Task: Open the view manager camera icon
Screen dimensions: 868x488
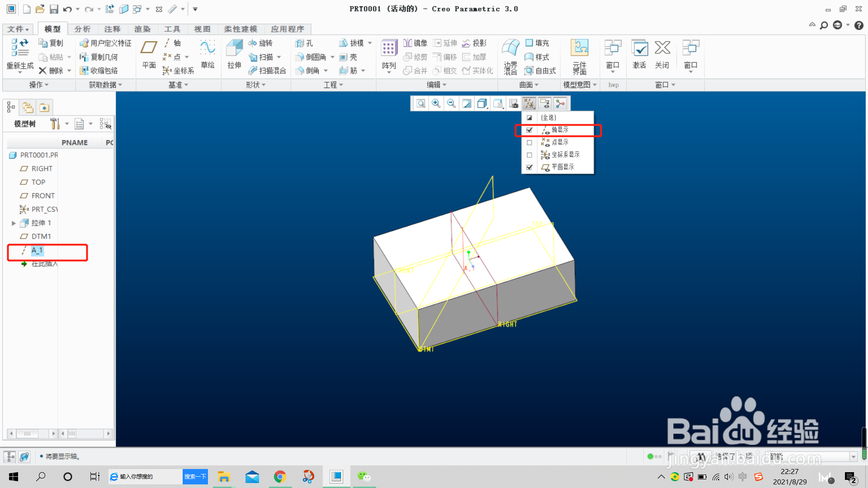Action: click(x=514, y=104)
